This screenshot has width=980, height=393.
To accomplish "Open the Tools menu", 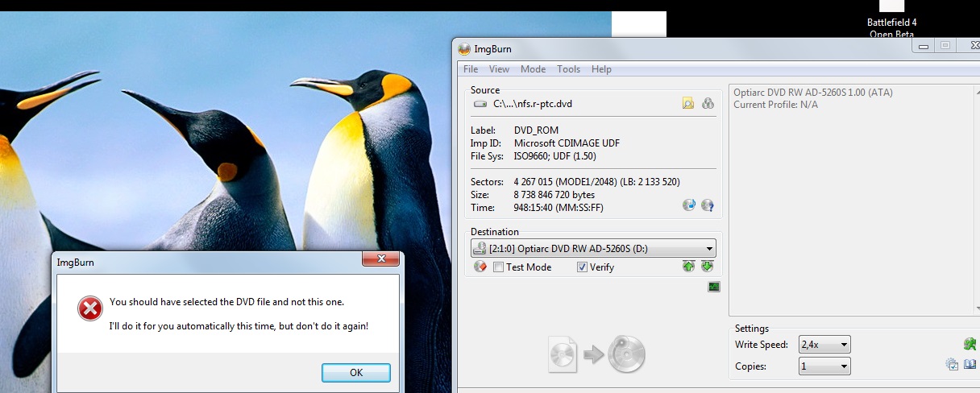I will pyautogui.click(x=568, y=69).
